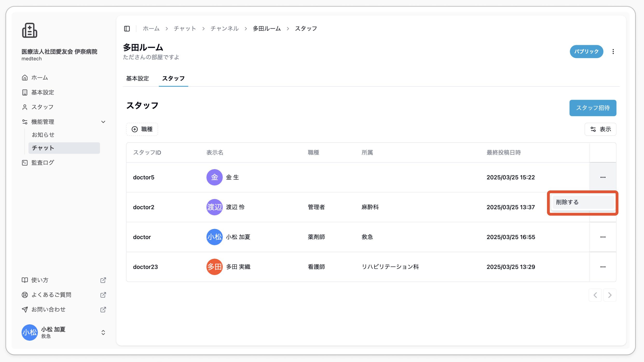Click the paper plane icon next to お問い合わせ
This screenshot has width=644, height=362.
(x=25, y=310)
